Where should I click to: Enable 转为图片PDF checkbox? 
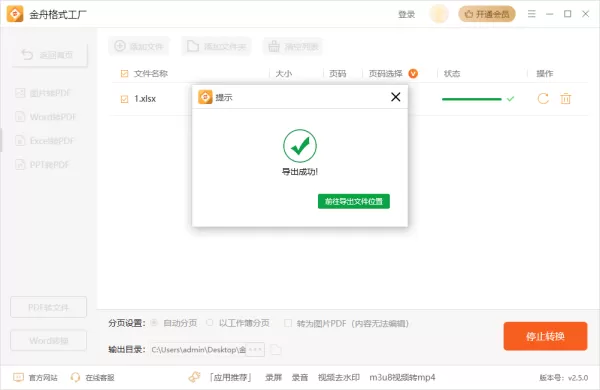pyautogui.click(x=288, y=323)
